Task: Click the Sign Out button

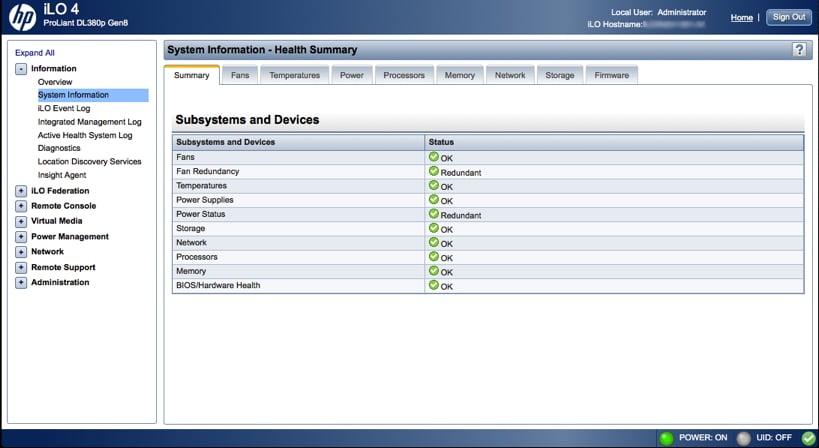Action: point(789,17)
